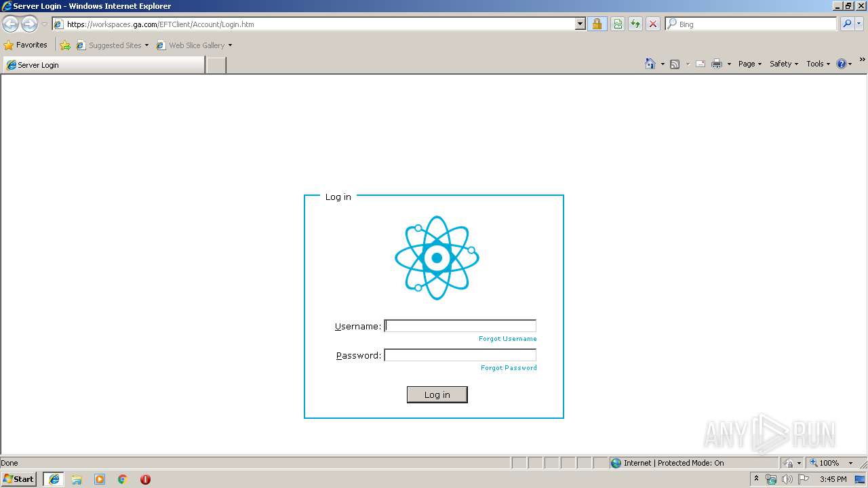Click the browser Back arrow button
This screenshot has width=868, height=488.
click(x=11, y=24)
